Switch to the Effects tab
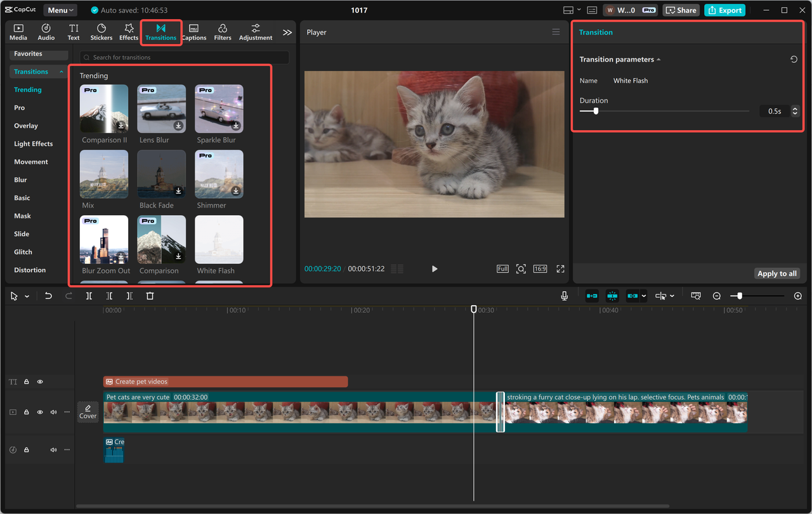Image resolution: width=812 pixels, height=514 pixels. pyautogui.click(x=129, y=32)
